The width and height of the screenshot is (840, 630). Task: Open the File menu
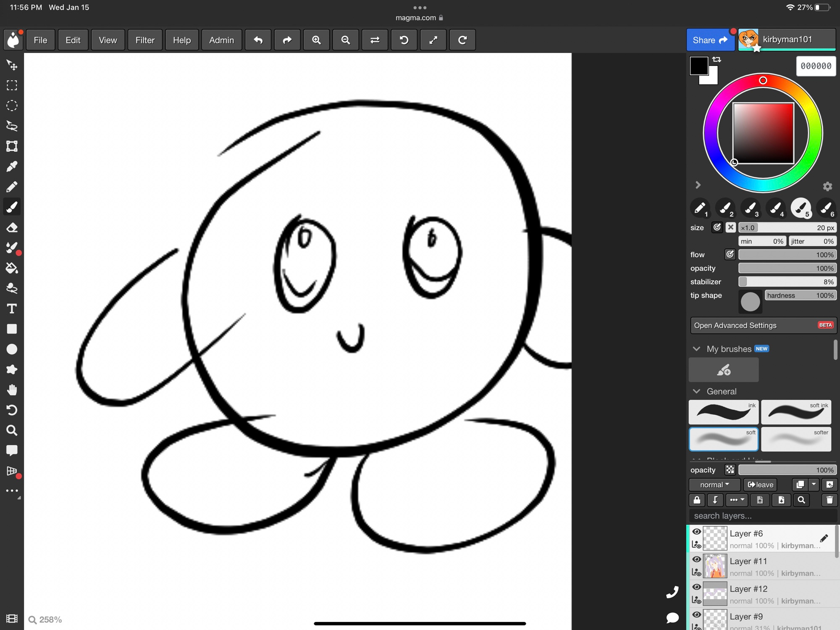[x=40, y=40]
